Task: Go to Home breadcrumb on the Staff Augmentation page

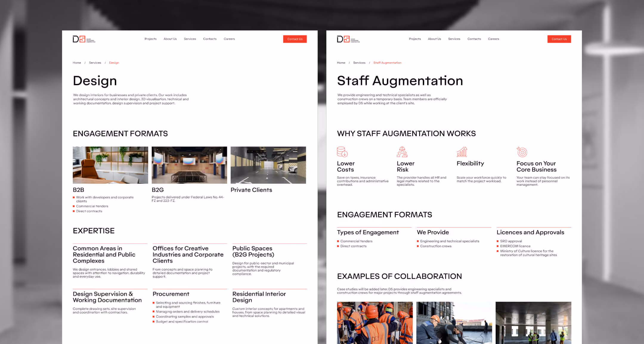Action: pyautogui.click(x=341, y=63)
